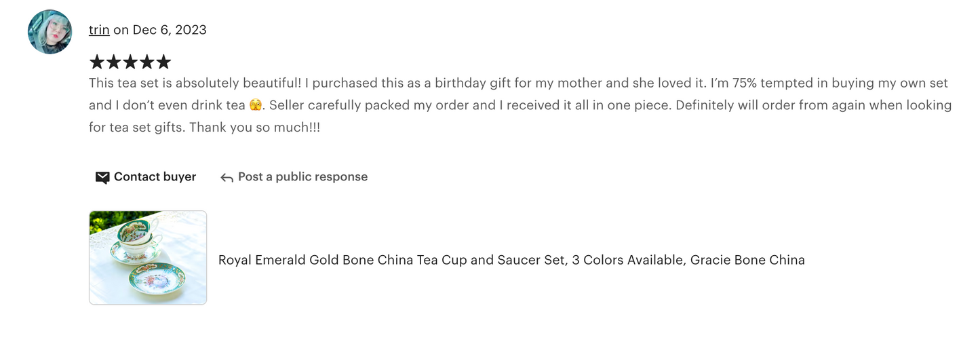This screenshot has height=342, width=980.
Task: Click the text "Thank you so much!!!"
Action: [x=254, y=128]
